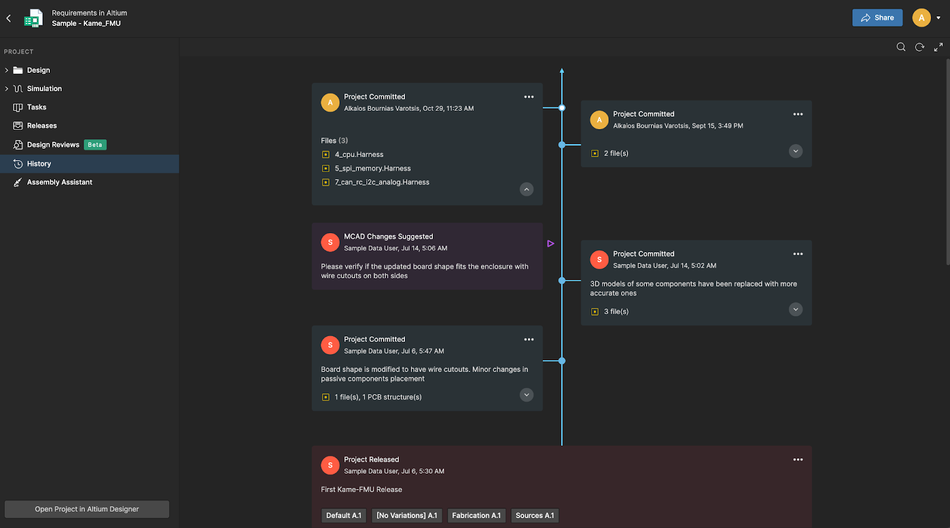Viewport: 950px width, 528px height.
Task: Collapse the file list of Oct 29 commit
Action: [527, 189]
